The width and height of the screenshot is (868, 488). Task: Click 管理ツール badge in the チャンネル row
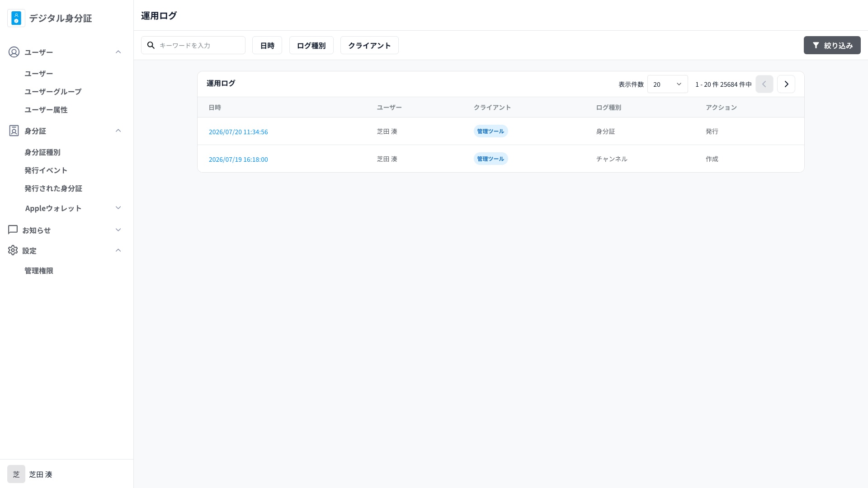point(491,159)
